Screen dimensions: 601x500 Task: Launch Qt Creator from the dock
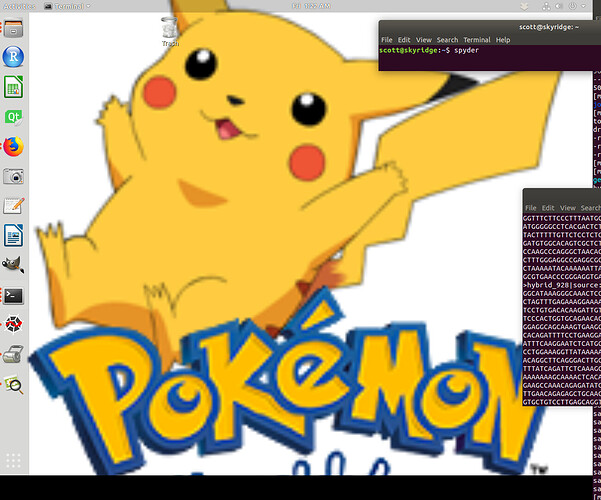point(13,117)
